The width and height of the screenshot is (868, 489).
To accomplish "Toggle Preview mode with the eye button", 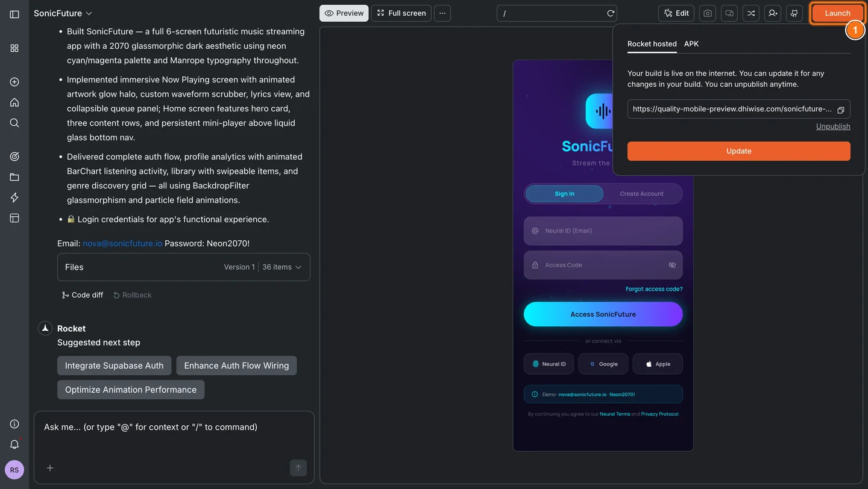I will coord(344,13).
